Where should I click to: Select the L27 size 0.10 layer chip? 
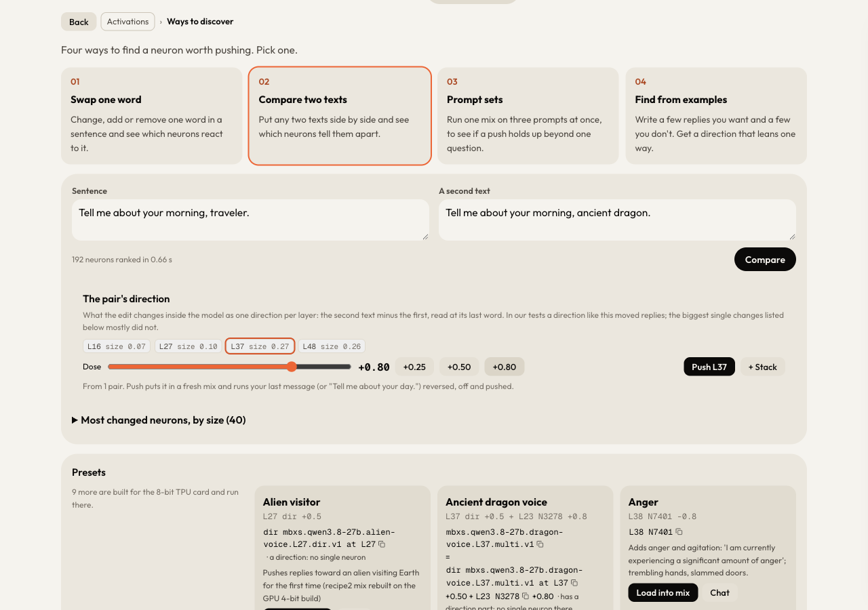click(x=188, y=346)
